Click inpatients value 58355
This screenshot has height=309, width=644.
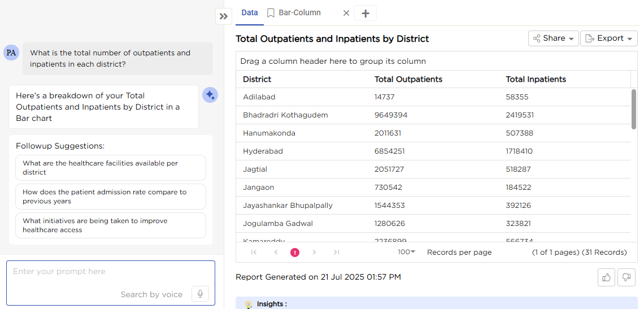pyautogui.click(x=517, y=97)
